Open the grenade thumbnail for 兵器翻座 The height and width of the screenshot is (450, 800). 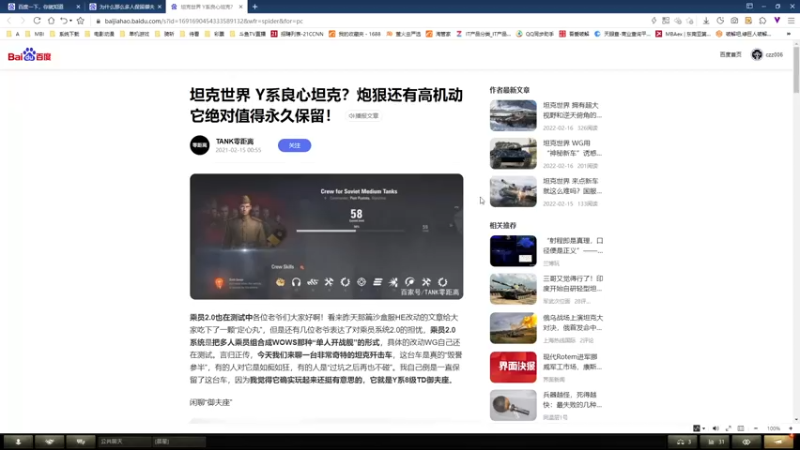(x=513, y=405)
